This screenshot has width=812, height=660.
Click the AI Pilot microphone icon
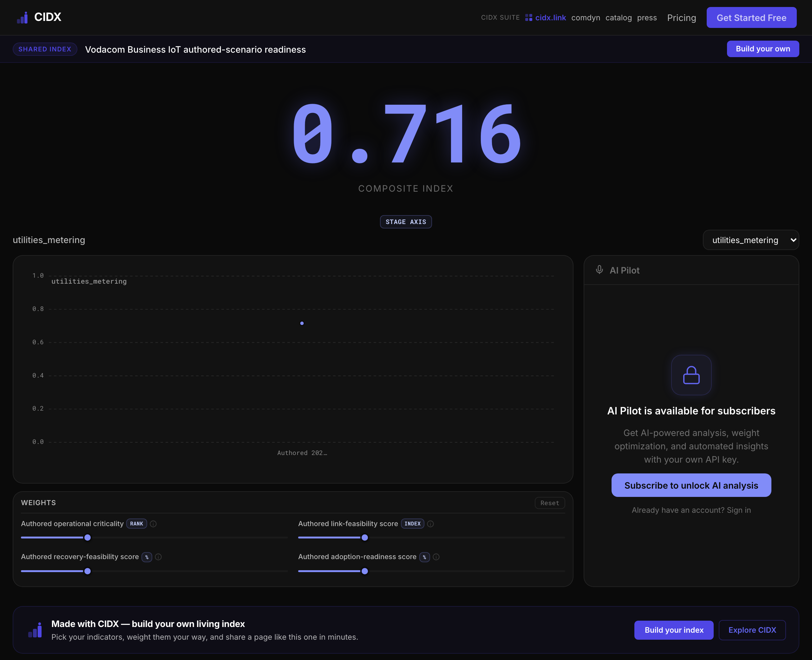[599, 270]
